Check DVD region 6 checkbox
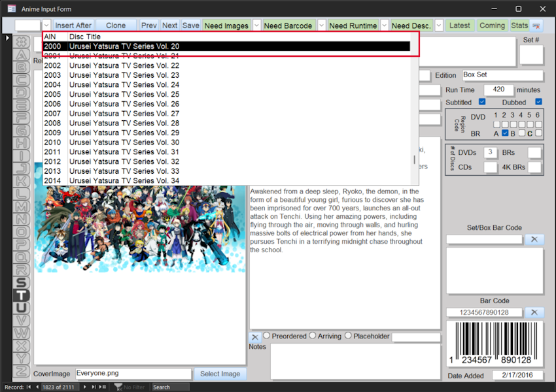The image size is (556, 392). tap(538, 124)
